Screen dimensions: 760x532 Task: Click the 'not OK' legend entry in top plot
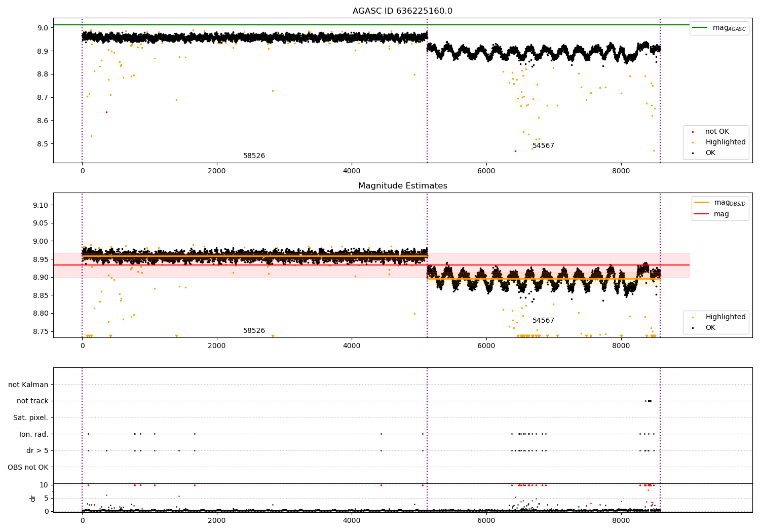(x=717, y=131)
